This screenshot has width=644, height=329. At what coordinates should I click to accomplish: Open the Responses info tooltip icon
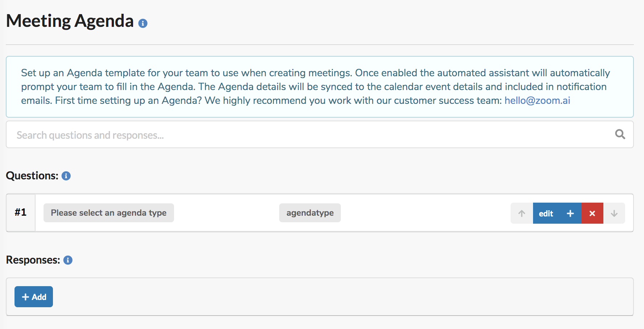click(68, 260)
